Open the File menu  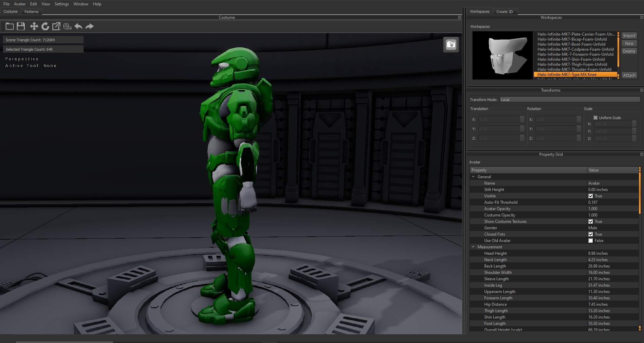6,4
